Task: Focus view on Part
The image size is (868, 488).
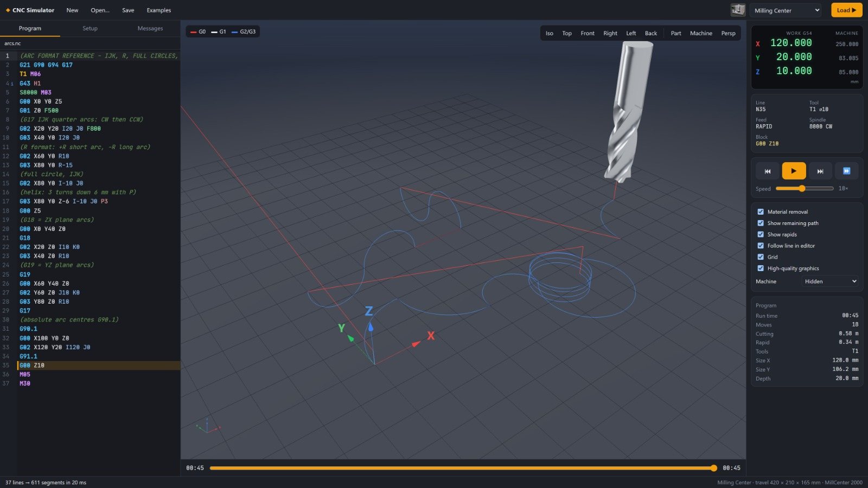Action: [676, 33]
